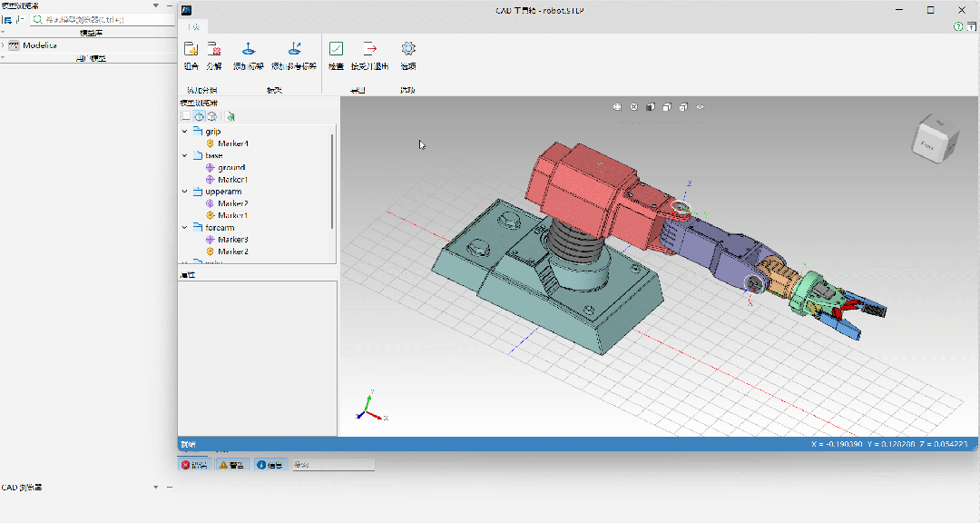
Task: Collapse the upperarm tree node
Action: click(x=185, y=192)
